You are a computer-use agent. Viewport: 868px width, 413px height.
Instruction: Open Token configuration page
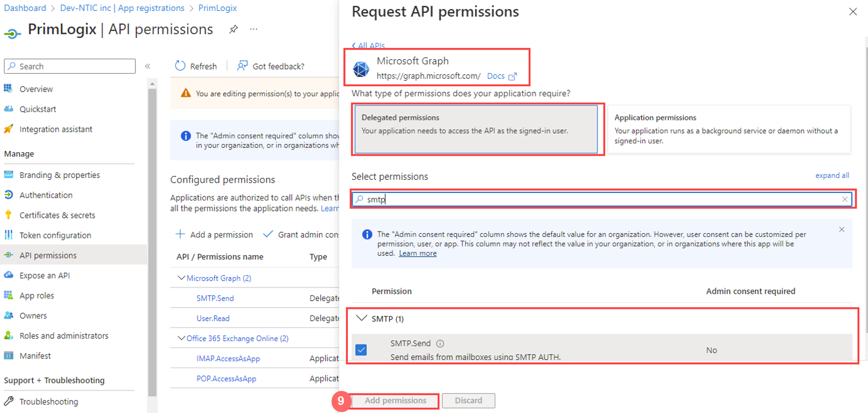coord(55,235)
